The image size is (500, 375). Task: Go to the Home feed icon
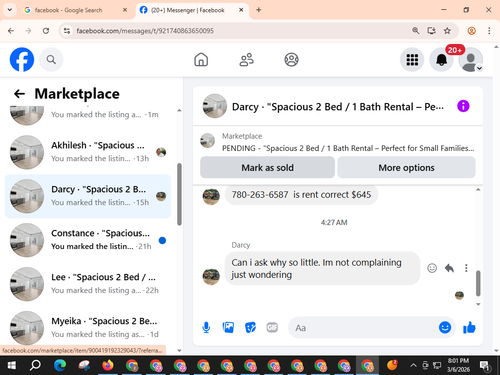pyautogui.click(x=201, y=60)
